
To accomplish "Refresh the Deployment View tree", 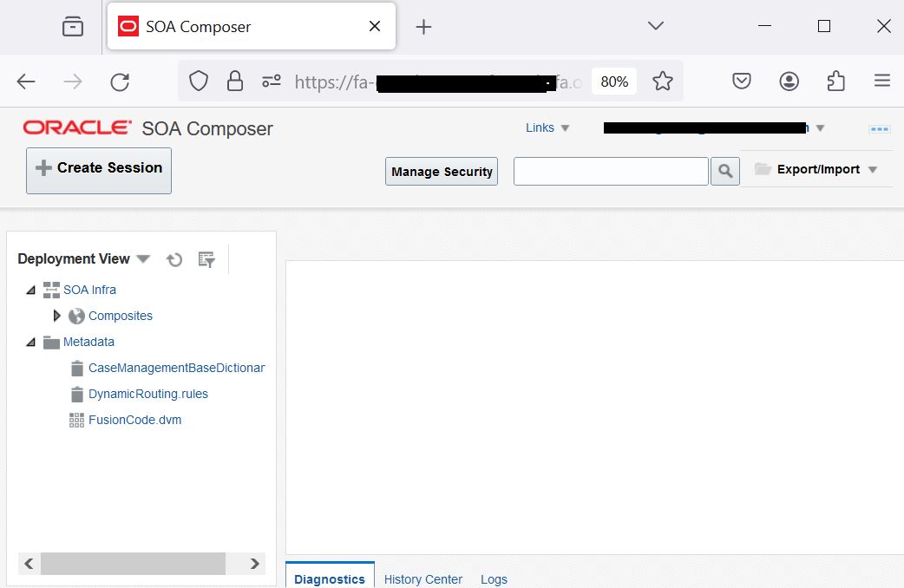I will pyautogui.click(x=174, y=260).
